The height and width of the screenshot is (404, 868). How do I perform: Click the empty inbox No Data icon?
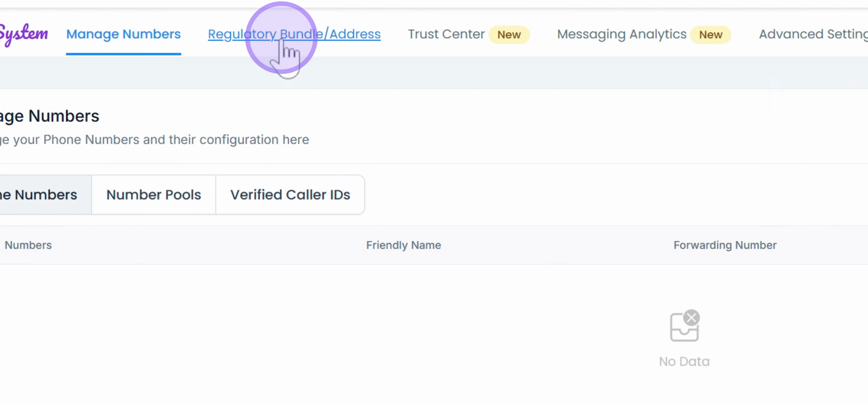click(x=684, y=326)
